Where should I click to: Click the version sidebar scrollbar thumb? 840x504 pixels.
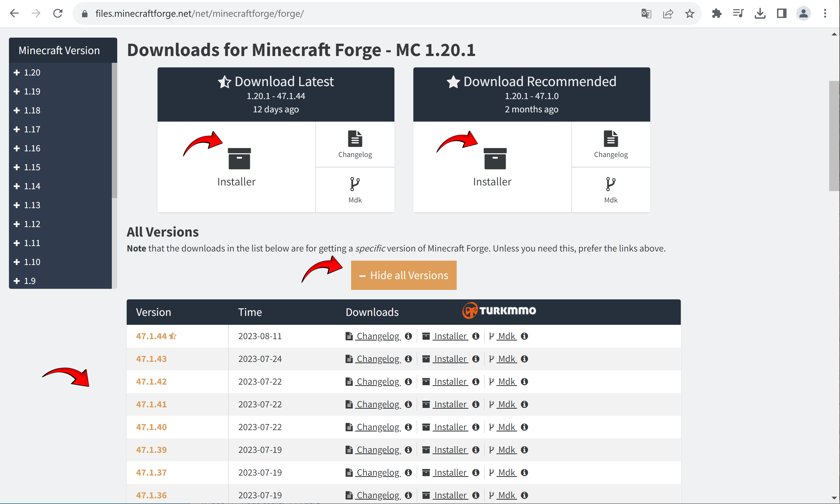point(115,130)
